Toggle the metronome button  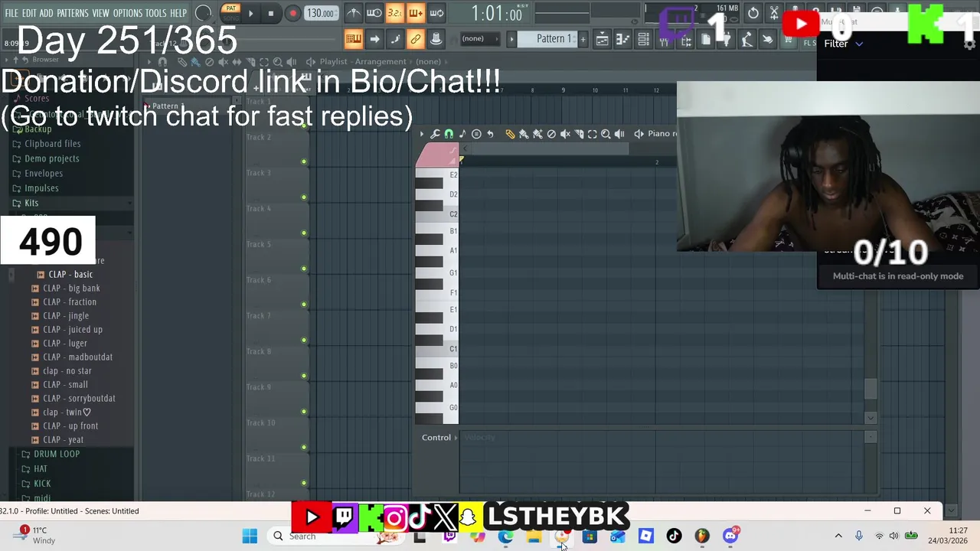pyautogui.click(x=354, y=13)
